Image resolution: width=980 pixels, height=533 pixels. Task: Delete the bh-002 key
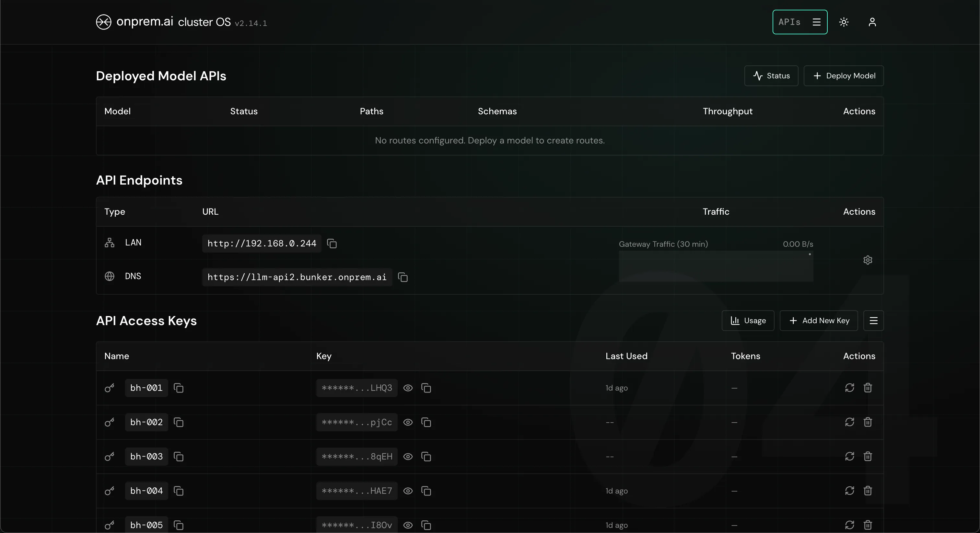[868, 422]
